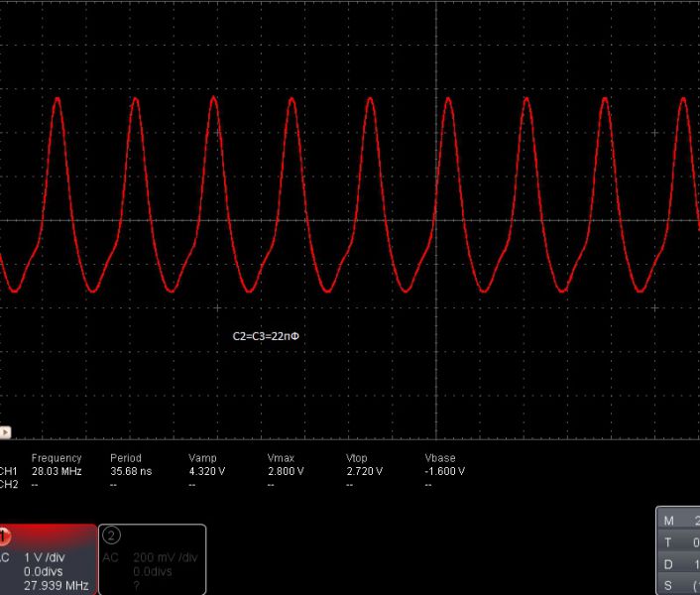The height and width of the screenshot is (595, 700).
Task: Click the channel 2 number badge
Action: click(111, 535)
